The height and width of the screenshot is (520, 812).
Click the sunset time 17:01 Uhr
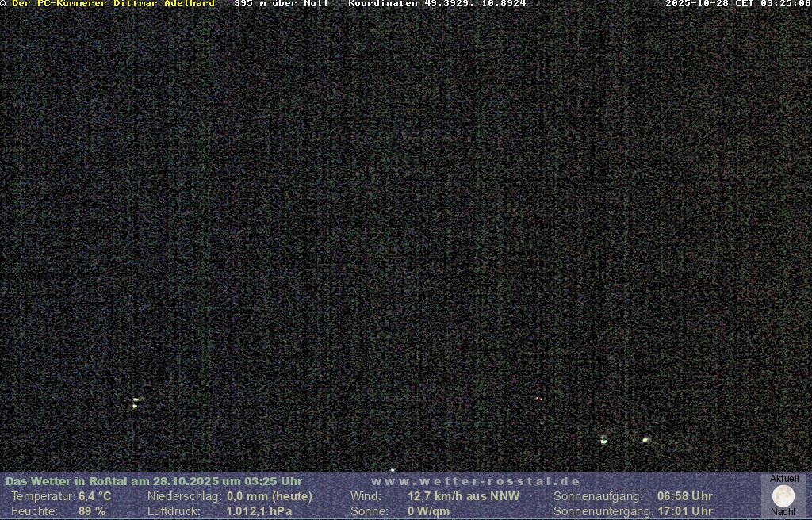(685, 511)
